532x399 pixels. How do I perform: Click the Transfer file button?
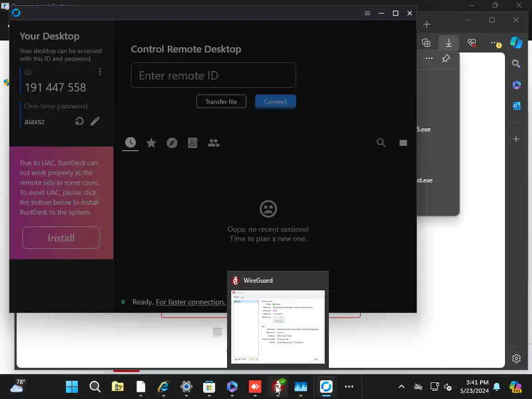pos(221,101)
